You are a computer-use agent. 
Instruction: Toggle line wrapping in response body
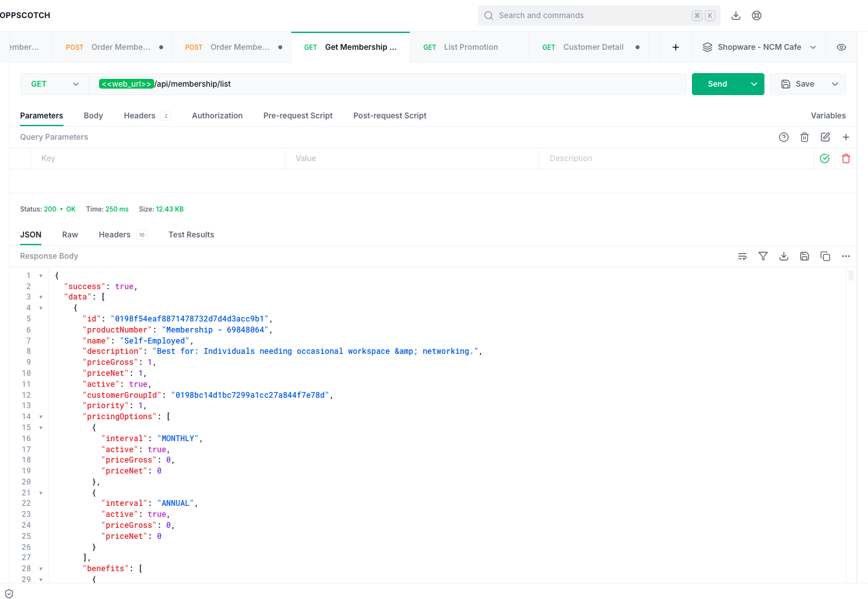click(x=742, y=256)
